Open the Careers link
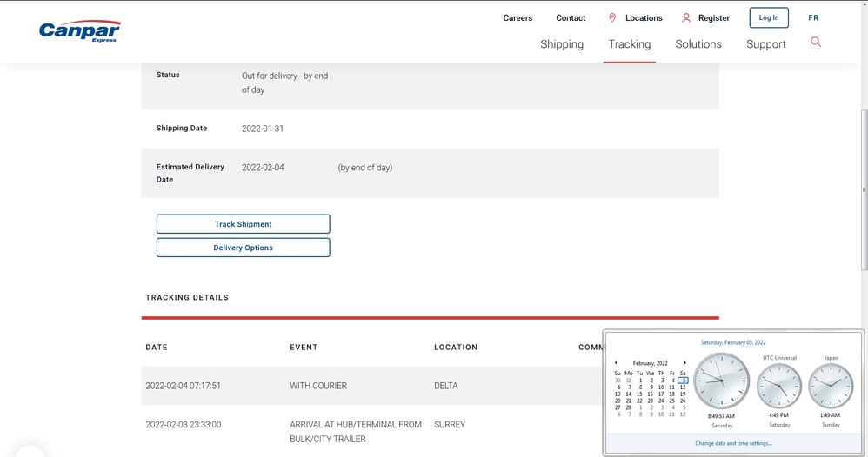Screen dimensions: 868x457 [x=517, y=18]
